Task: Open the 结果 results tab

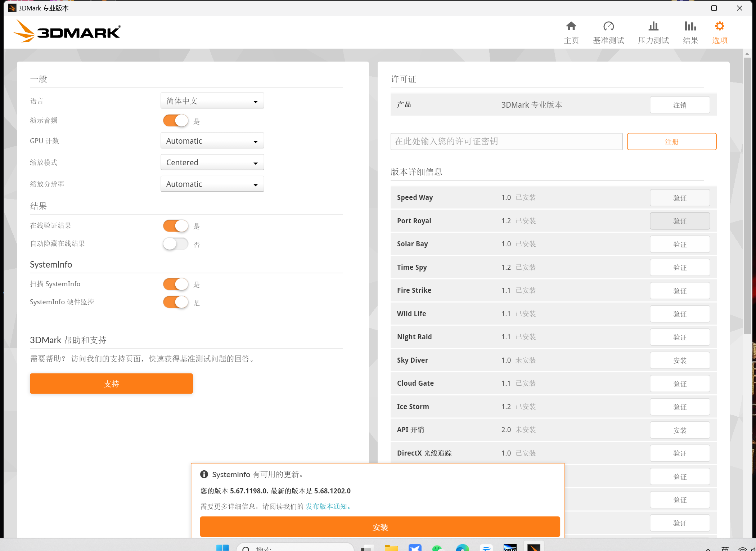Action: click(x=690, y=32)
